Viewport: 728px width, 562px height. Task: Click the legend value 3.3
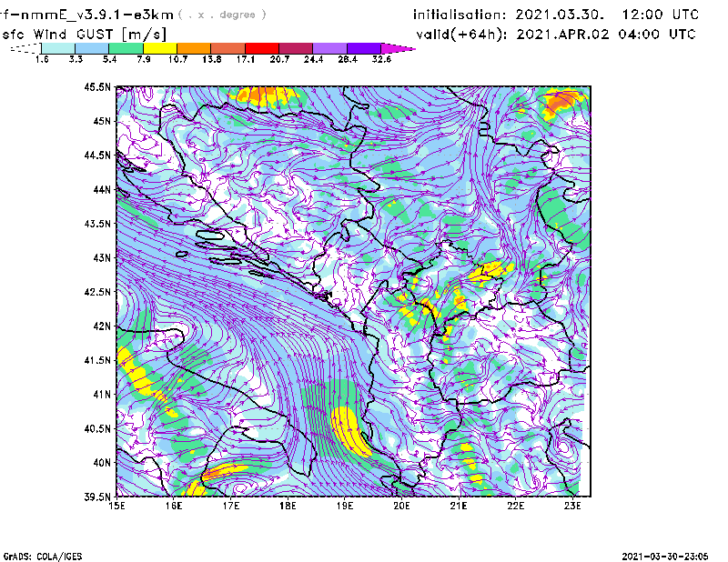pos(76,59)
